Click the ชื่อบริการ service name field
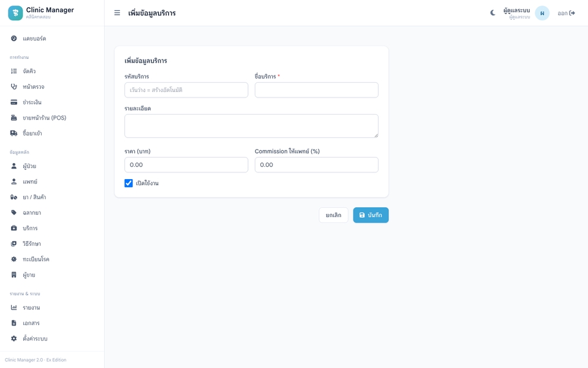Image resolution: width=588 pixels, height=368 pixels. [317, 90]
